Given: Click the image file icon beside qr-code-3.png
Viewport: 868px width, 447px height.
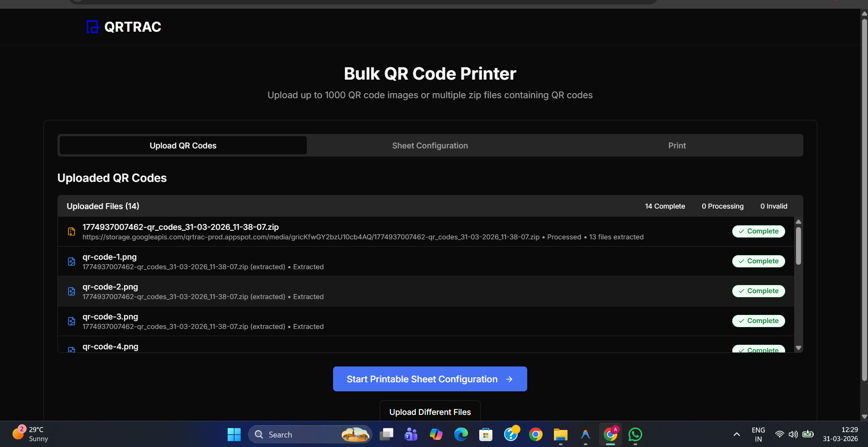Looking at the screenshot, I should coord(71,321).
